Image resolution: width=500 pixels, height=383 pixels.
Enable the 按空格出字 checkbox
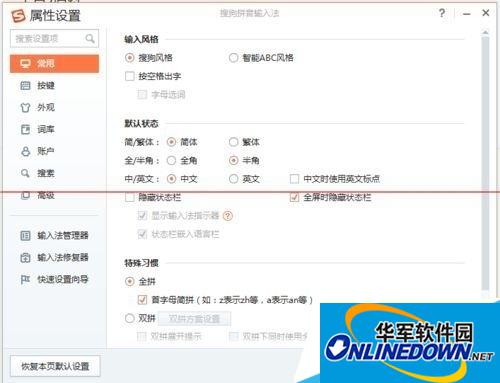click(129, 76)
